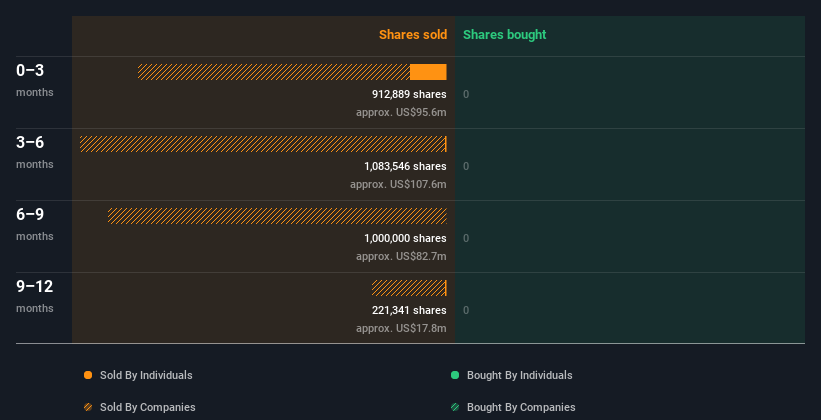Screen dimensions: 821x420
Task: Select the 912,889 shares value
Action: [409, 94]
